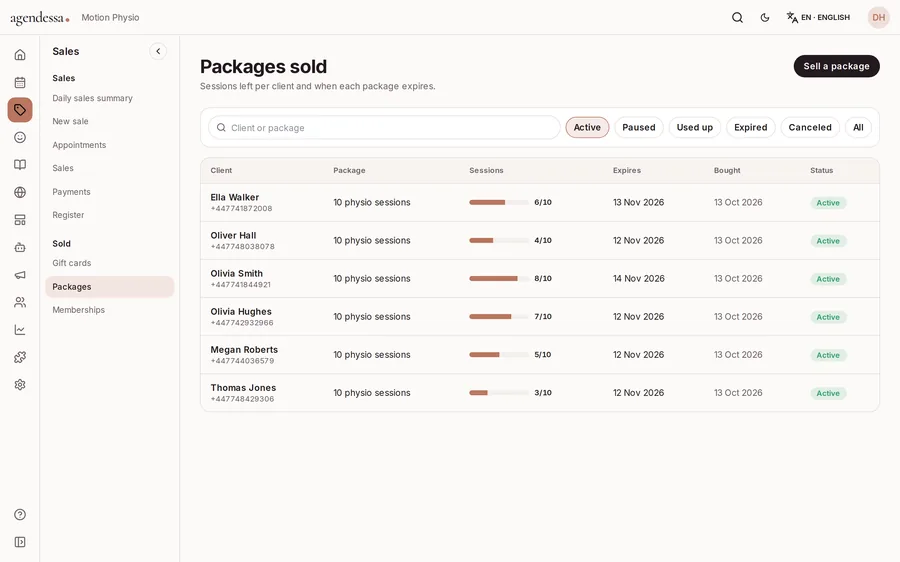
Task: Open the EN · ENGLISH language selector
Action: click(x=818, y=17)
